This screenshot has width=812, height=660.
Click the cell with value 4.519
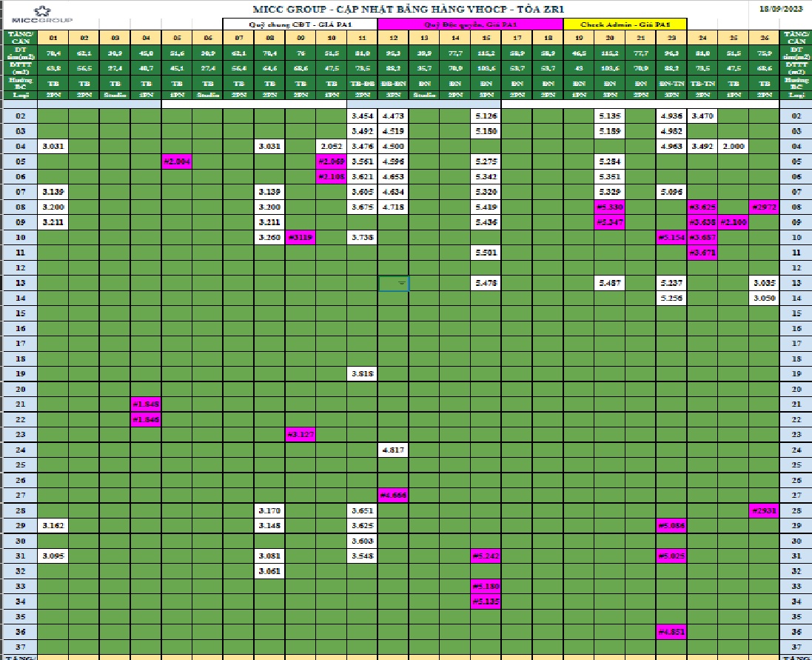point(393,131)
